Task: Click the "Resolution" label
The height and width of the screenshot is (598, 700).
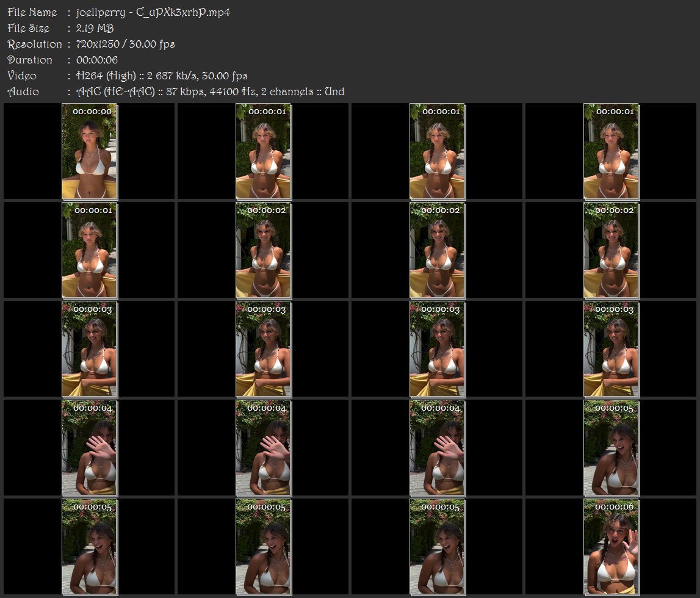Action: click(34, 44)
